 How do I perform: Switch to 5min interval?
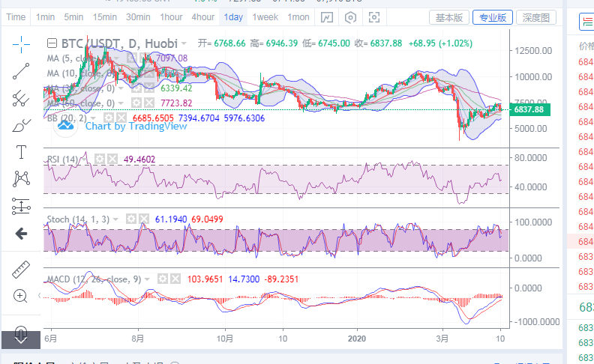tap(73, 17)
